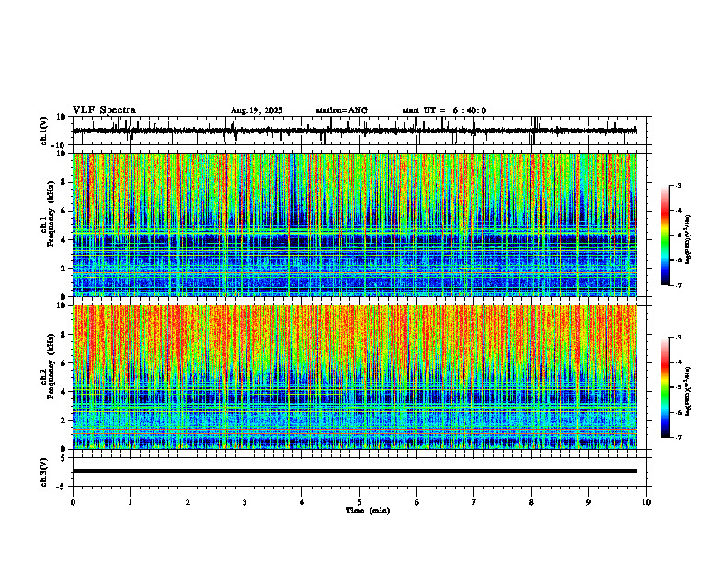Click tick label "2" on the Time axis
The height and width of the screenshot is (563, 728).
click(x=188, y=502)
